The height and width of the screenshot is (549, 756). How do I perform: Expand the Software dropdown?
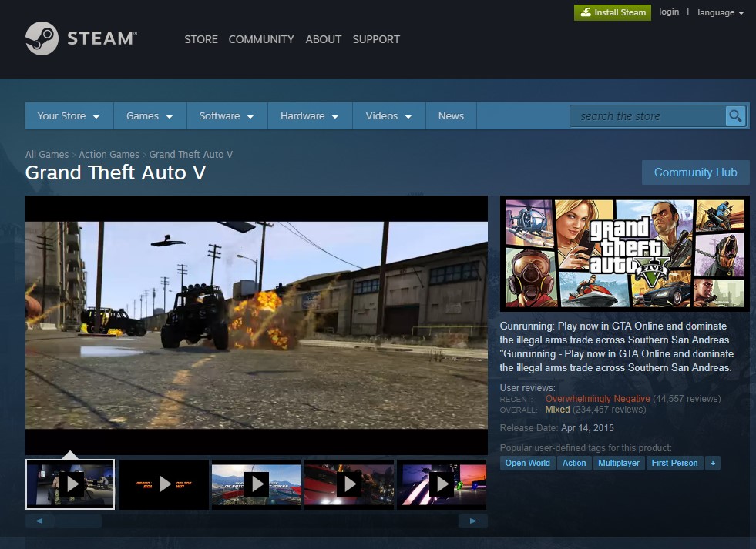click(227, 116)
